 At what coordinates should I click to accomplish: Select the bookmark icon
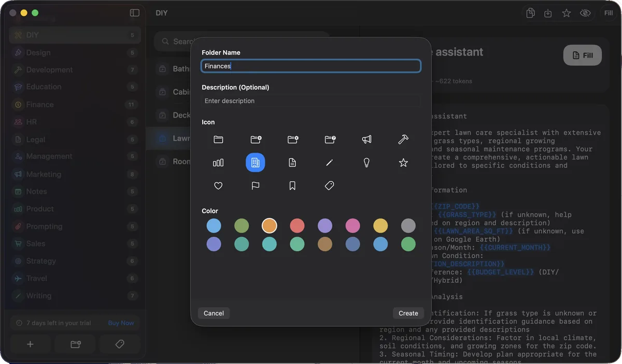pos(293,186)
